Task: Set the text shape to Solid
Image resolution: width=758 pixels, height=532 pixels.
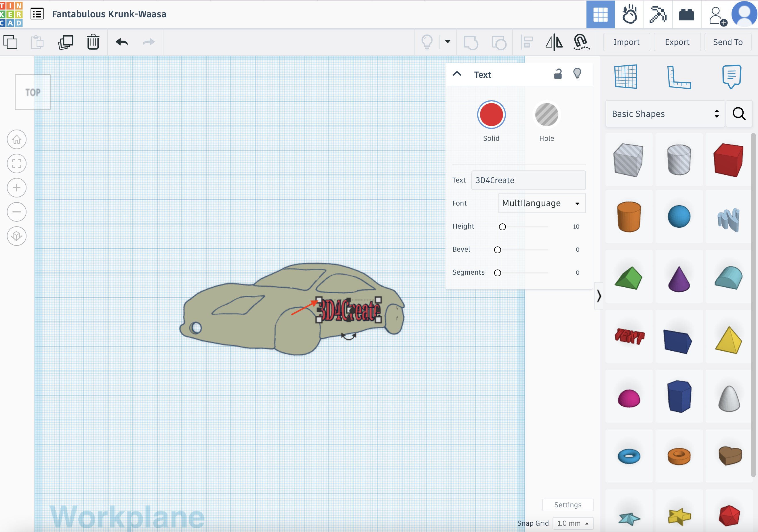Action: click(x=491, y=115)
